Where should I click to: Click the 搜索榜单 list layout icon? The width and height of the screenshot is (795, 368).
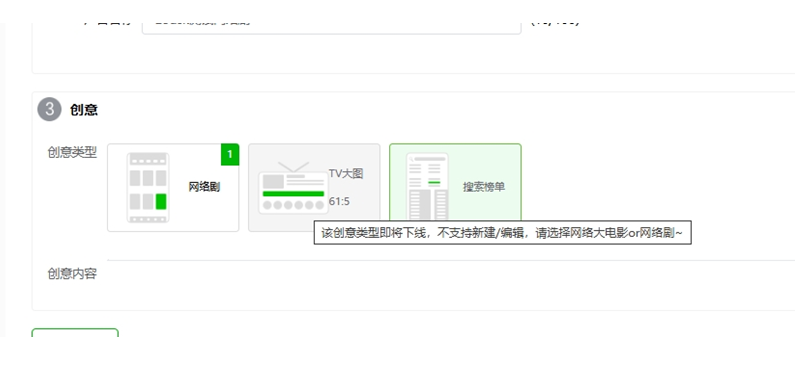point(427,187)
